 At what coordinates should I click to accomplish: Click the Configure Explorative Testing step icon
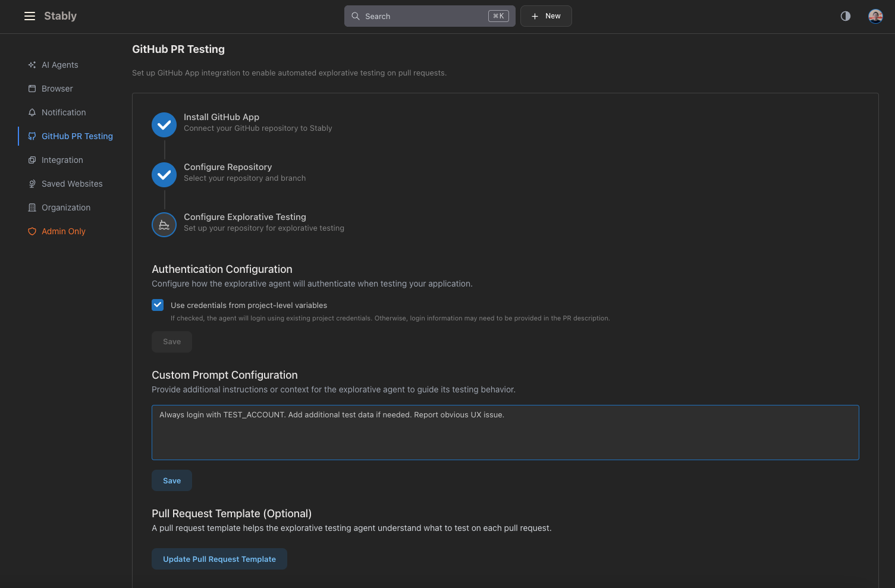coord(164,225)
